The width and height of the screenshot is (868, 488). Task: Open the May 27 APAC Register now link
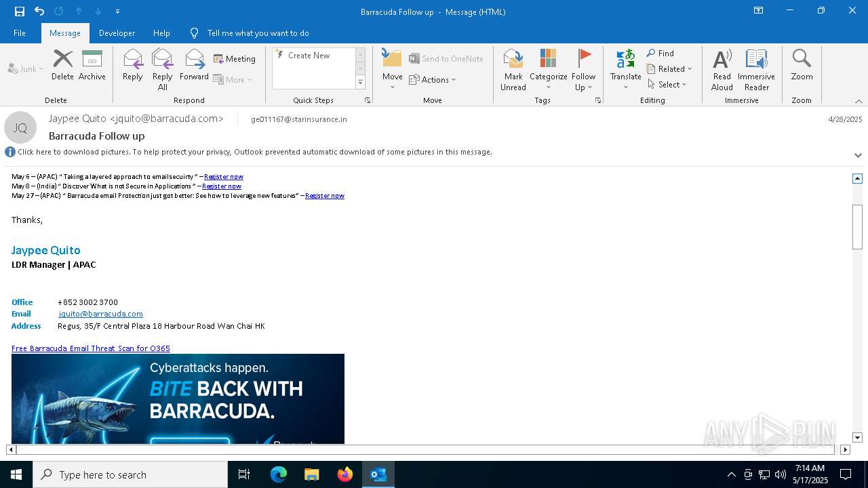click(x=325, y=196)
